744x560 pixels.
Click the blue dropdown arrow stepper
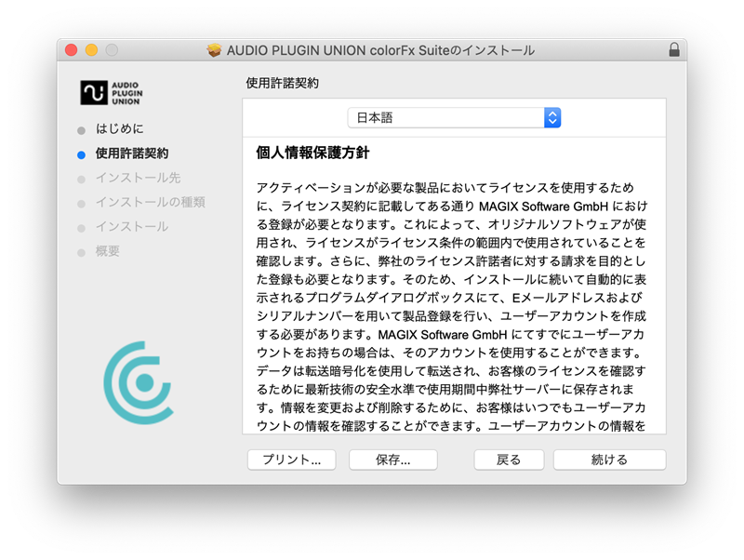552,118
